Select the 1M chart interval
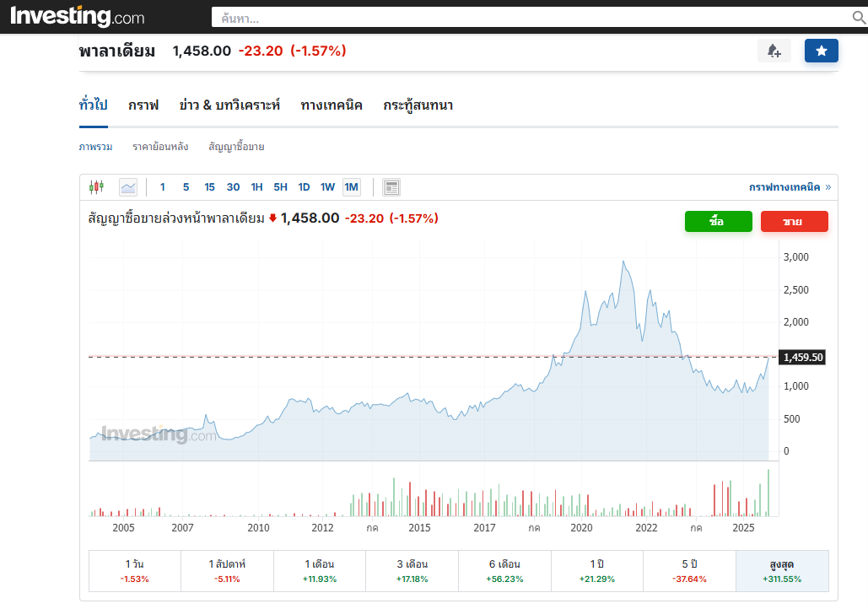Viewport: 868px width, 609px height. pos(351,187)
